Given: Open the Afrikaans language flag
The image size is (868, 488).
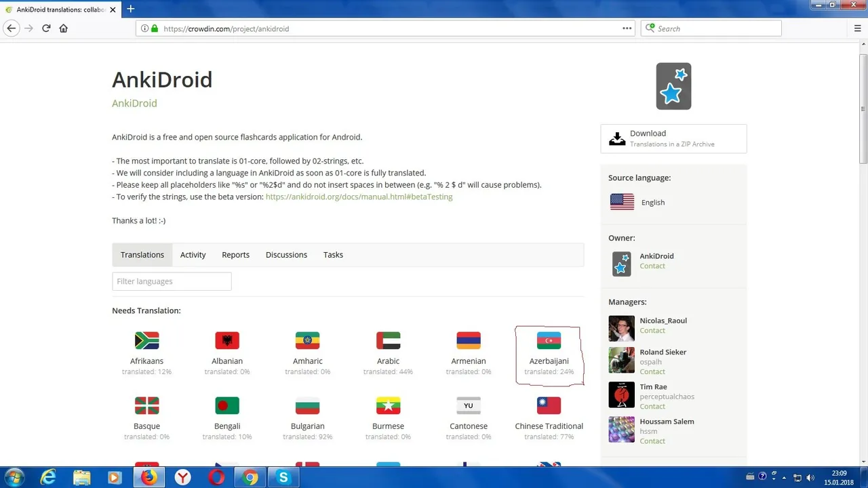Looking at the screenshot, I should pos(146,340).
